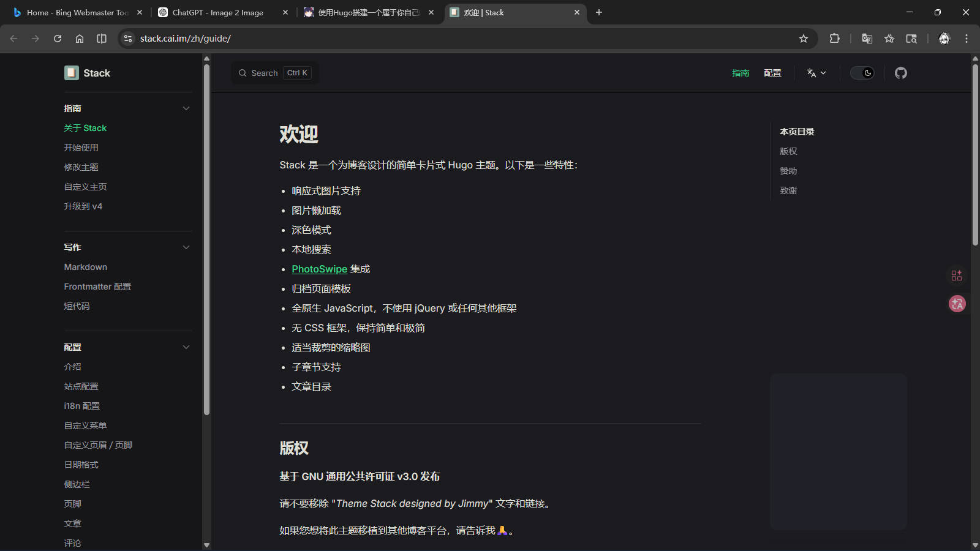
Task: Click the pink floating translate icon
Action: (x=957, y=304)
